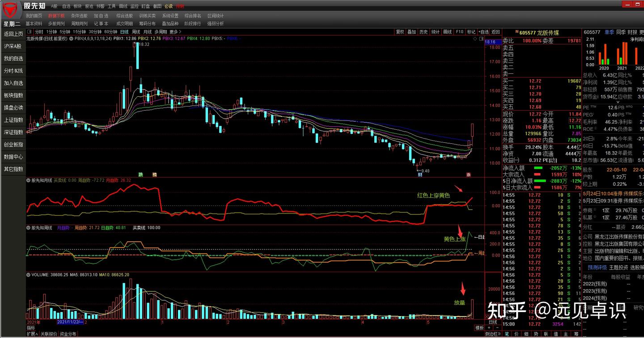Go to 返回上页 in the sidebar
Image resolution: width=644 pixels, height=338 pixels.
pos(13,34)
